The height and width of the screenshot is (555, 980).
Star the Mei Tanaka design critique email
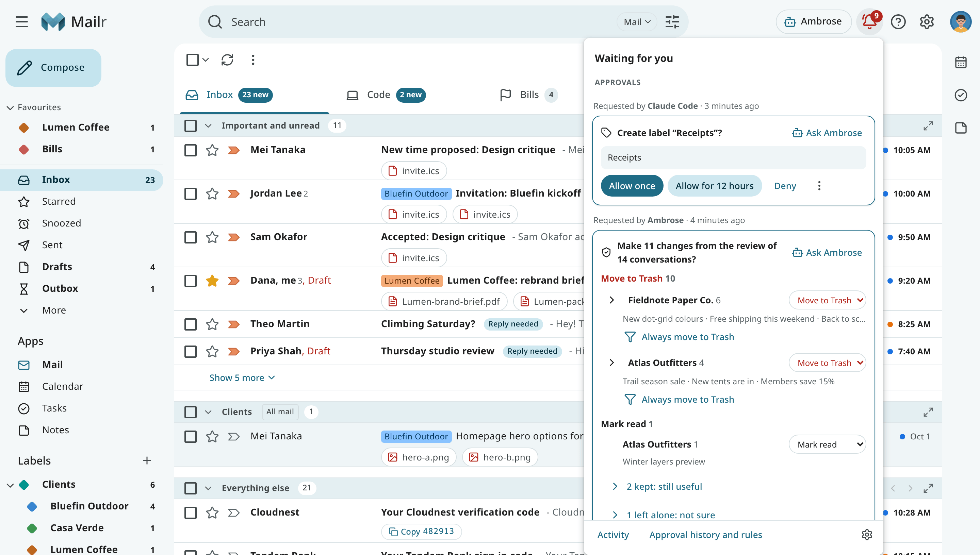click(212, 150)
